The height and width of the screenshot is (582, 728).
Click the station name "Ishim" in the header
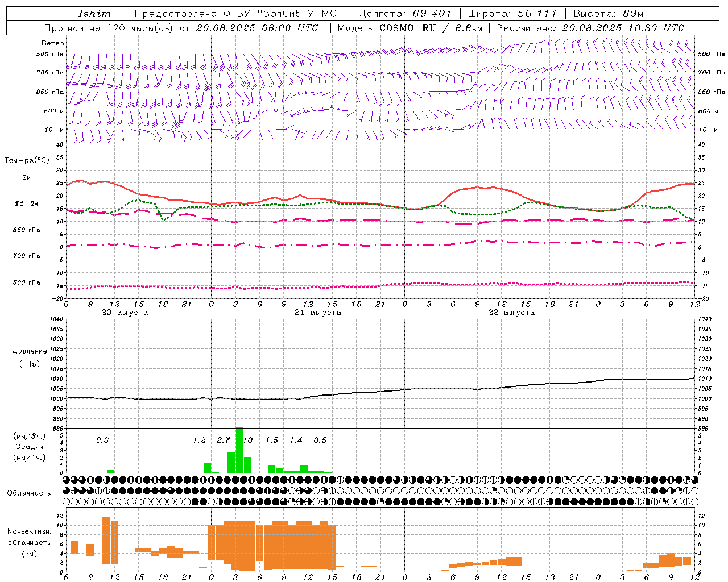tap(95, 14)
